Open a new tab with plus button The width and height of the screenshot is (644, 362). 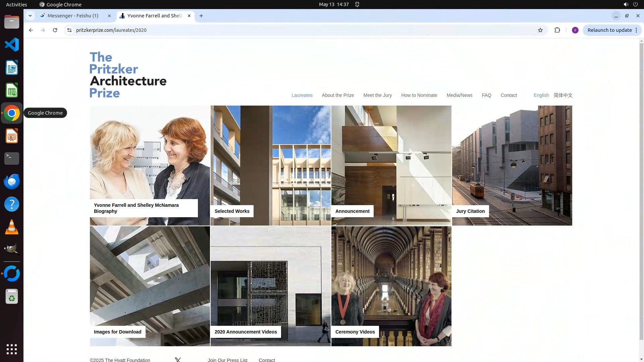point(201,16)
